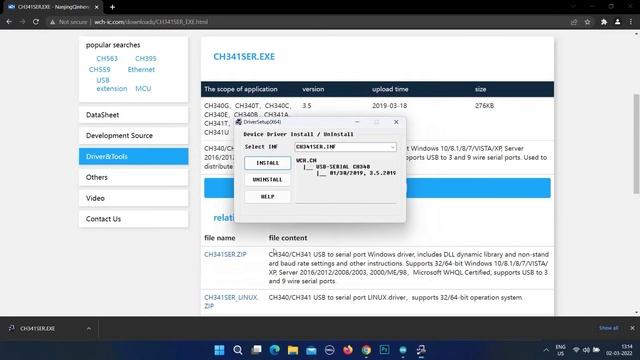640x360 pixels.
Task: Click HELP in the DriverSetup dialog
Action: click(267, 197)
